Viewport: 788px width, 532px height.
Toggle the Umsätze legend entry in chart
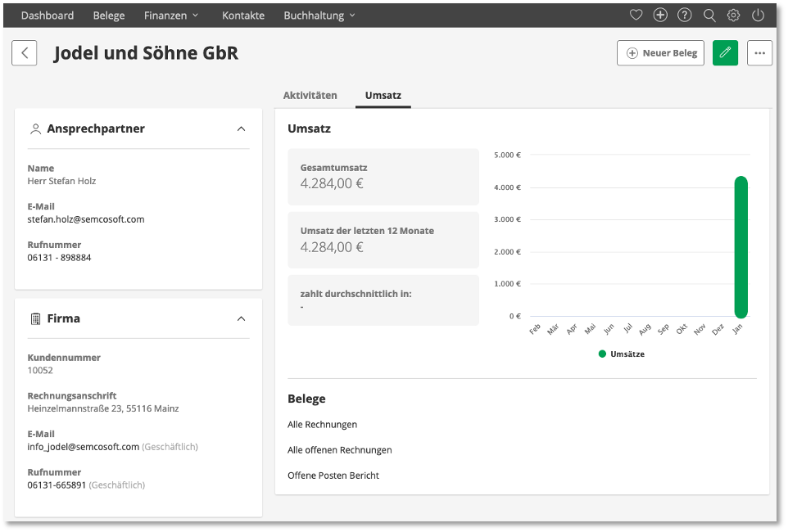[x=621, y=354]
